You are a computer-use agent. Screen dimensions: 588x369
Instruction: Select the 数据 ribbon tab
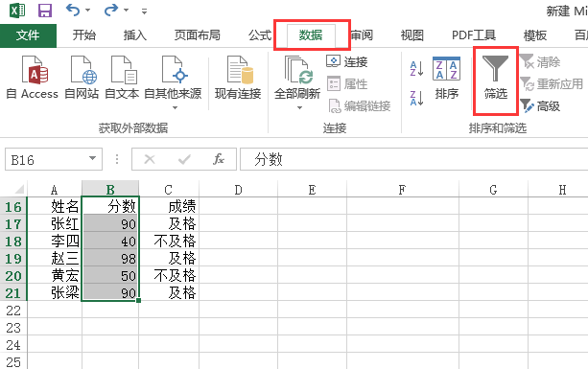coord(311,35)
